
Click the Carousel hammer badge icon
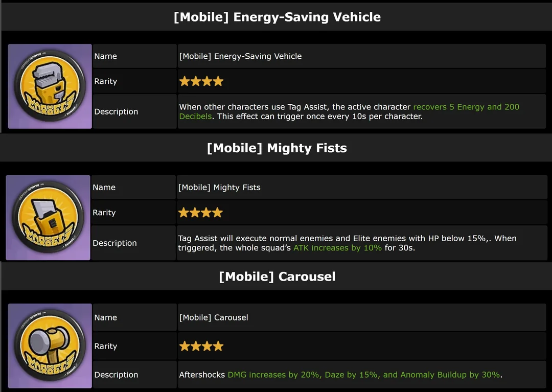click(x=50, y=346)
